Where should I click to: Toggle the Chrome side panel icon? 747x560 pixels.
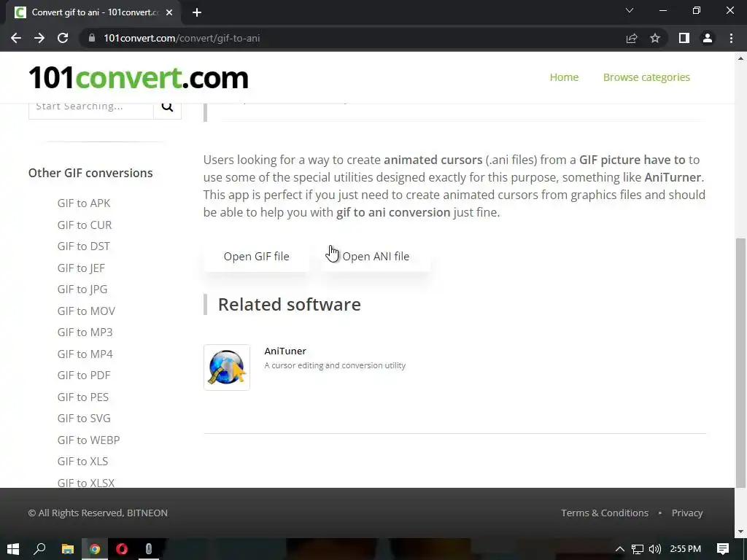[684, 38]
